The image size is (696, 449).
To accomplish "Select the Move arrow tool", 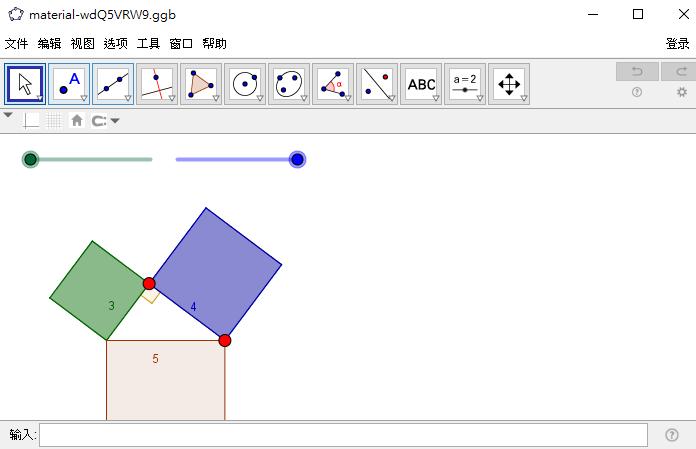I will point(25,84).
